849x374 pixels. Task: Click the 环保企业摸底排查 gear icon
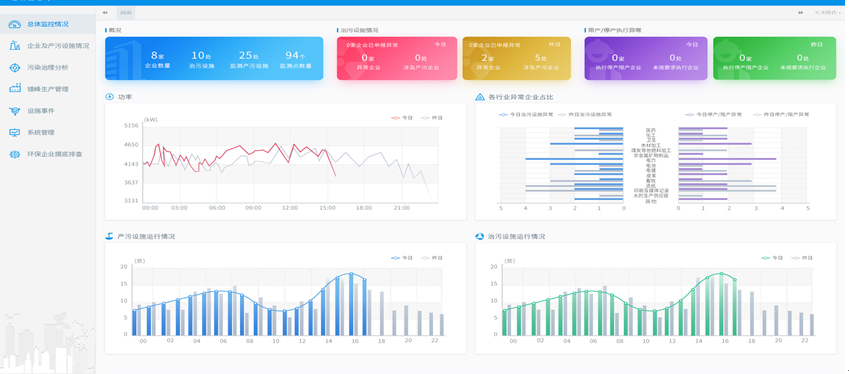(x=15, y=154)
